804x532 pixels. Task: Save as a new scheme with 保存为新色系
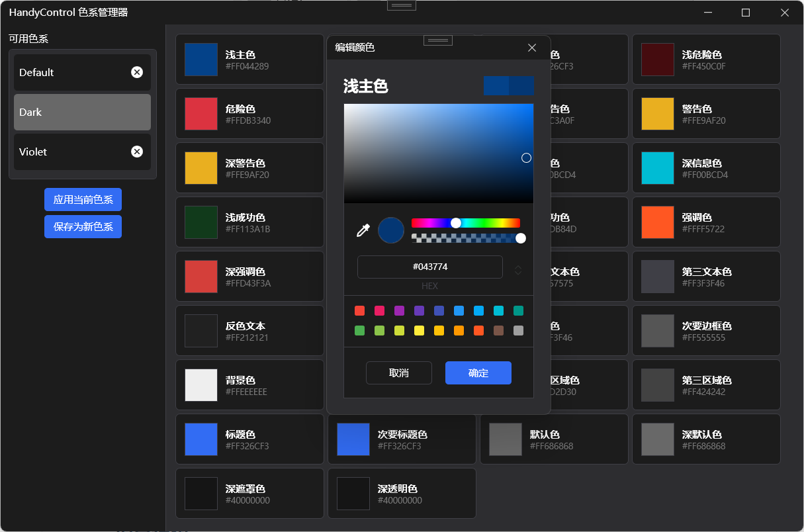83,226
